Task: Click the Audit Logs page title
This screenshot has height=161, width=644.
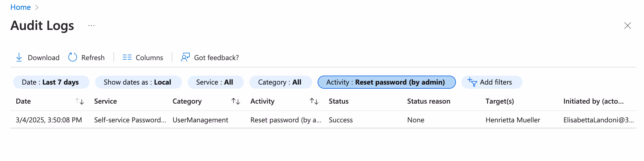Action: (42, 26)
